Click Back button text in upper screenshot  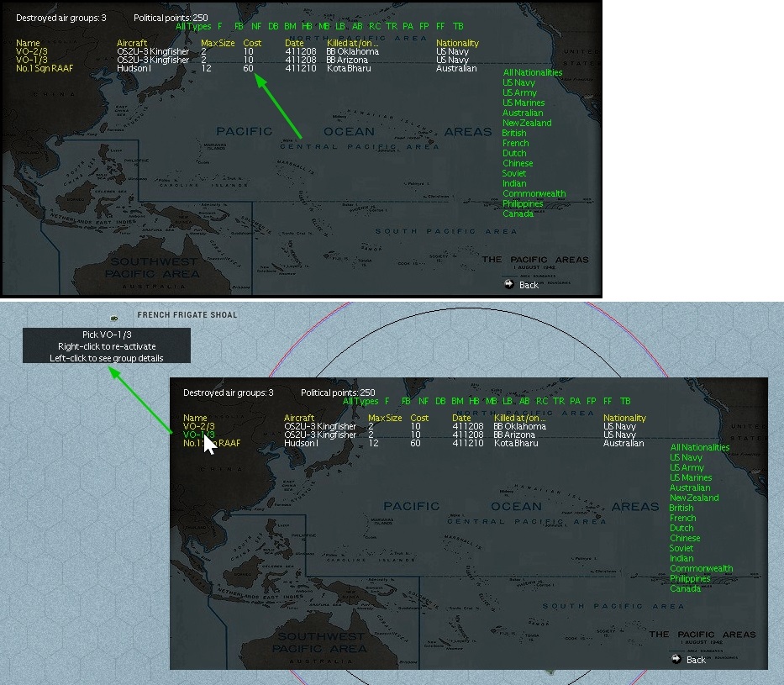(529, 285)
